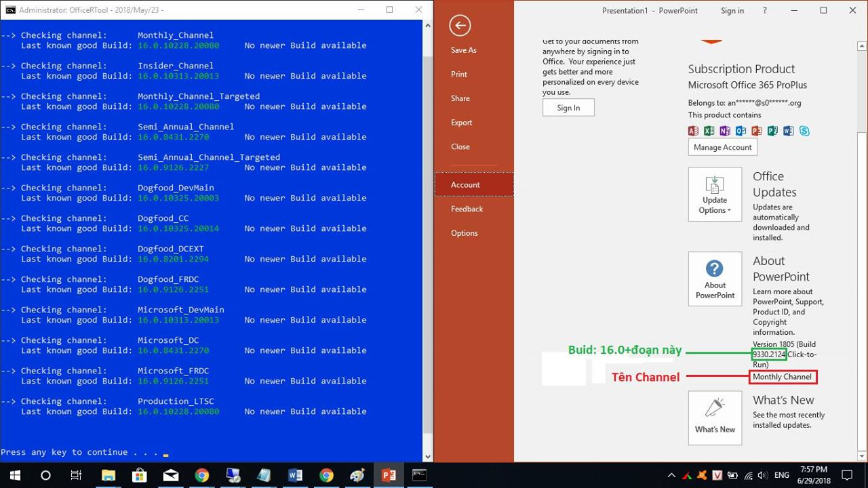Switch to Command Prompt on the taskbar
This screenshot has height=488, width=868.
(x=420, y=475)
